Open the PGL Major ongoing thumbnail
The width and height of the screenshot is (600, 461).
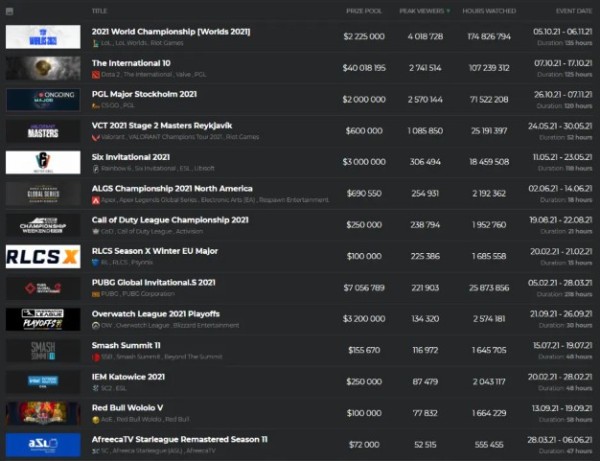(43, 99)
